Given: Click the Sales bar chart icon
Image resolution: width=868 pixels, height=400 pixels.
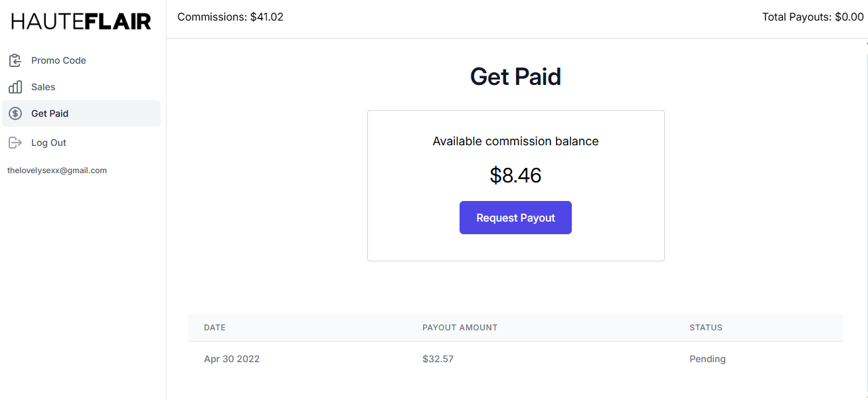Looking at the screenshot, I should [15, 87].
